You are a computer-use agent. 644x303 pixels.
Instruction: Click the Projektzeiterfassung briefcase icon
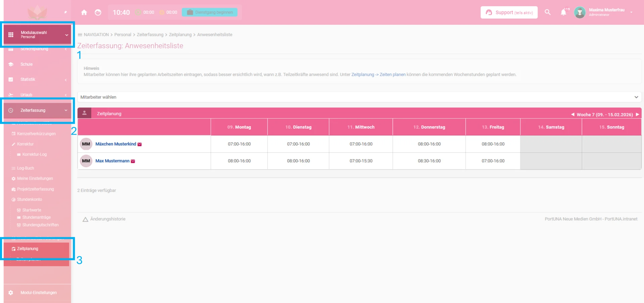(13, 189)
